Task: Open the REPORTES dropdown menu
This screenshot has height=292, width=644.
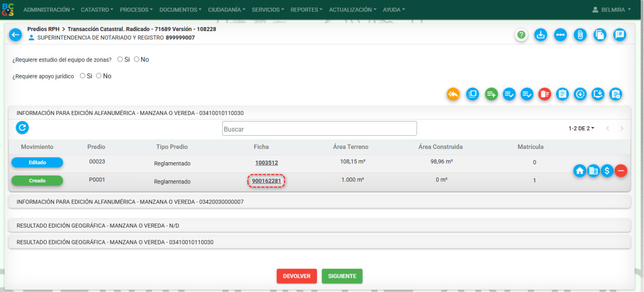Action: [307, 10]
